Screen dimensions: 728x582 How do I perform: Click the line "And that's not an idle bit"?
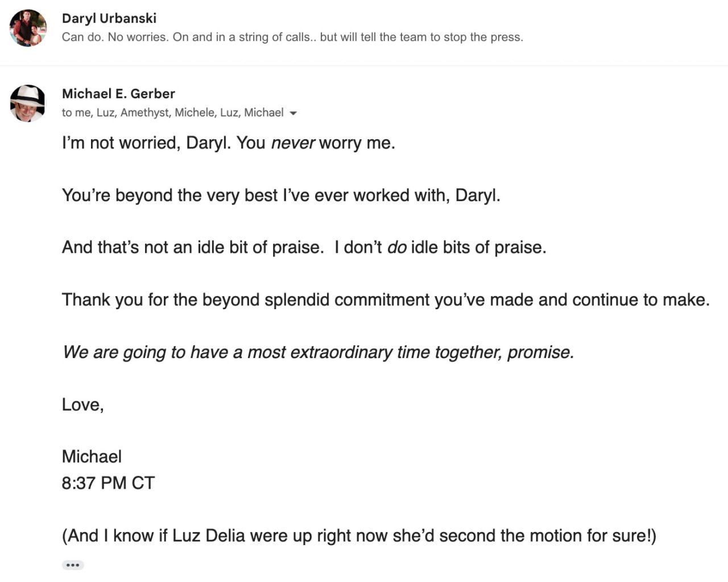click(x=192, y=248)
